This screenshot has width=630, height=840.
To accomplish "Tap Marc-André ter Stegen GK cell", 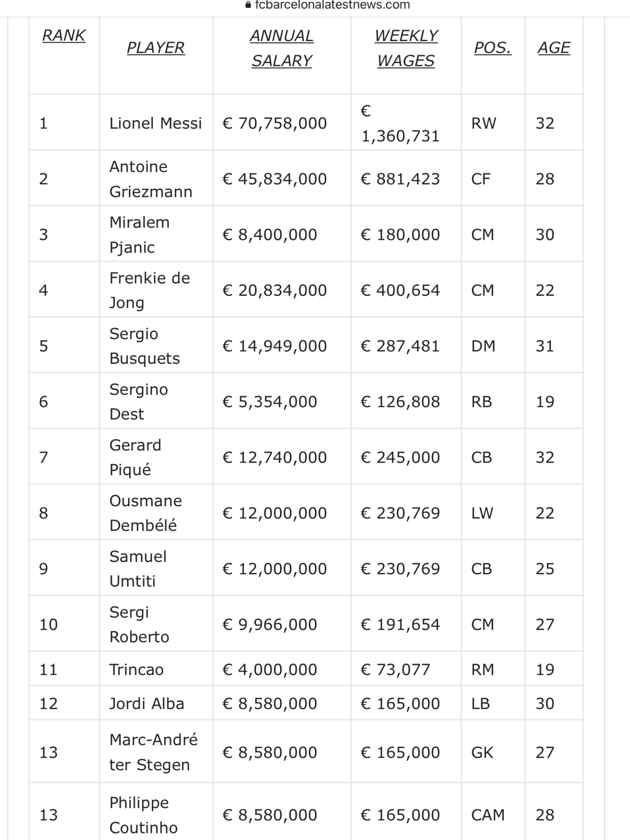I will coord(493,753).
